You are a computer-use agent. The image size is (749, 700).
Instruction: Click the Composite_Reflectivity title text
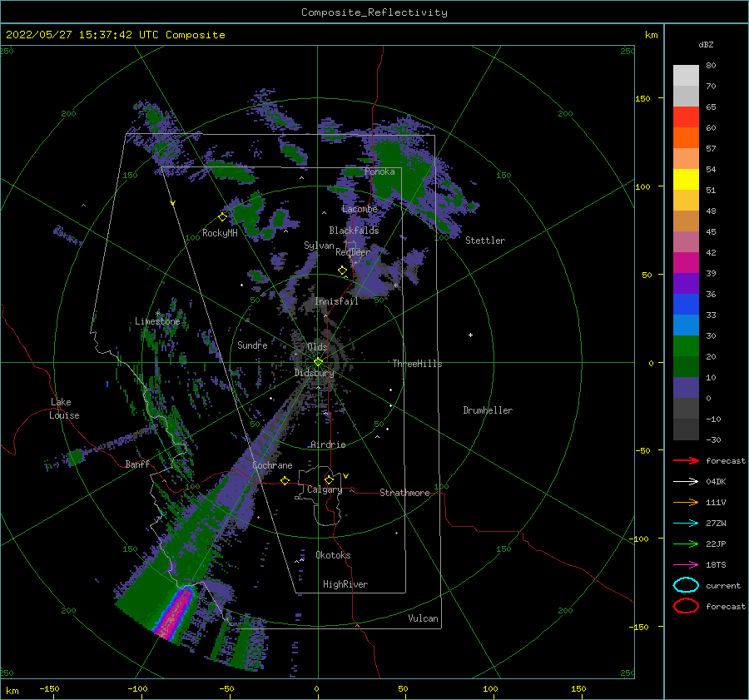[374, 12]
